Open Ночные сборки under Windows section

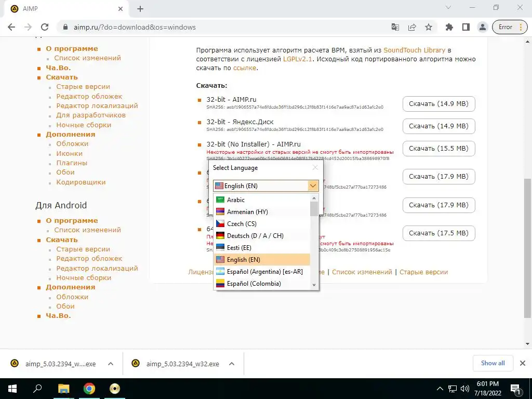[84, 125]
